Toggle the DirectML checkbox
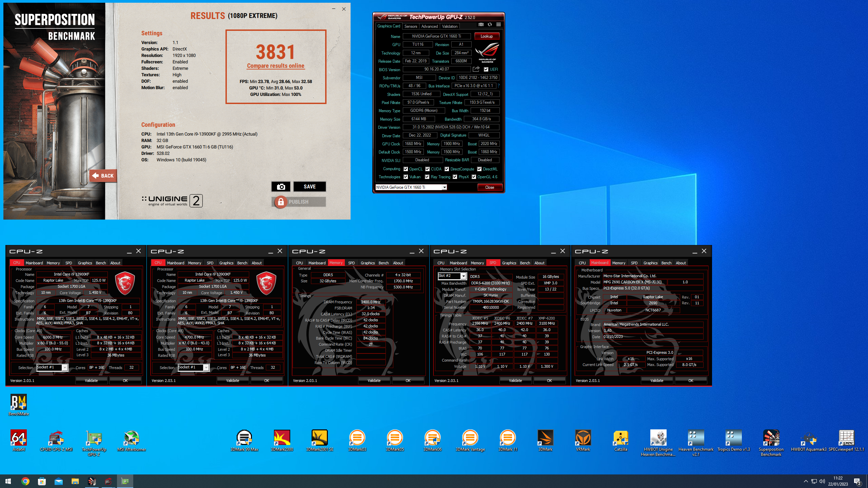Screen dimensions: 868x488 click(479, 169)
